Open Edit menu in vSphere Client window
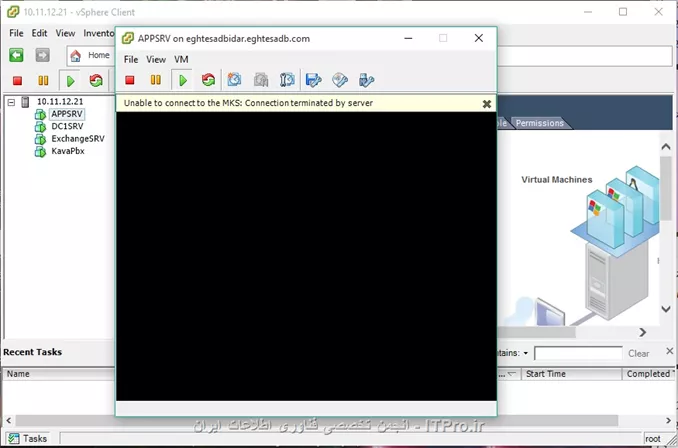The height and width of the screenshot is (448, 678). point(39,33)
